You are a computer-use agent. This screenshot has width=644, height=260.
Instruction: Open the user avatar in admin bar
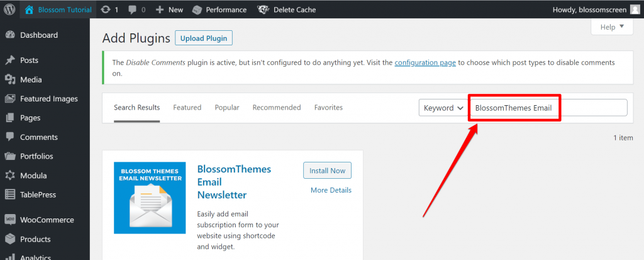point(635,9)
